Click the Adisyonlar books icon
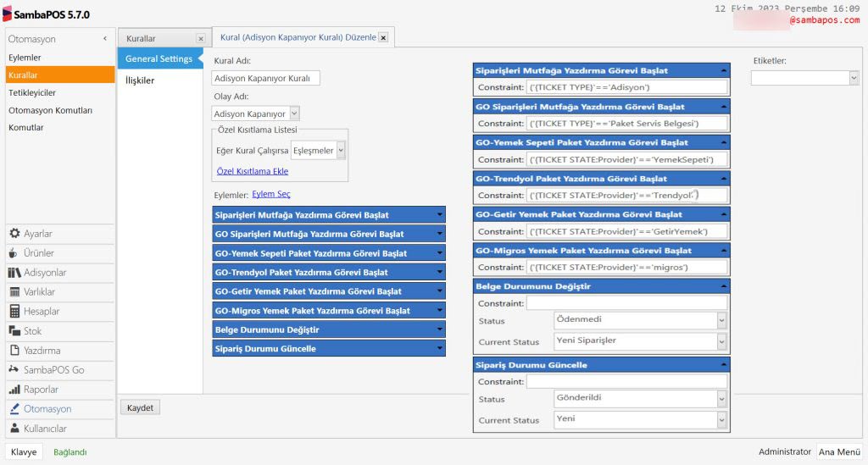The height and width of the screenshot is (465, 868). (x=14, y=273)
